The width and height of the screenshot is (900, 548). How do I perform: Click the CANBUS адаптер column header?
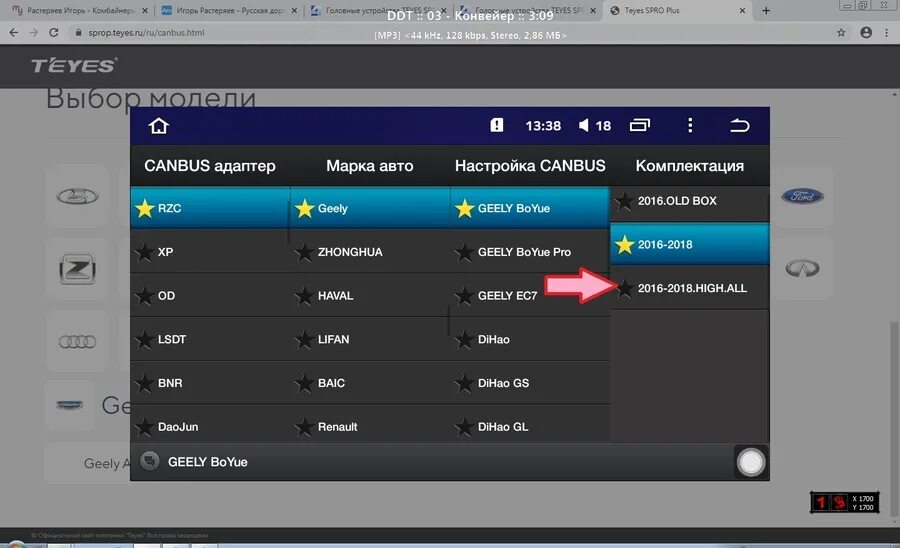point(210,166)
